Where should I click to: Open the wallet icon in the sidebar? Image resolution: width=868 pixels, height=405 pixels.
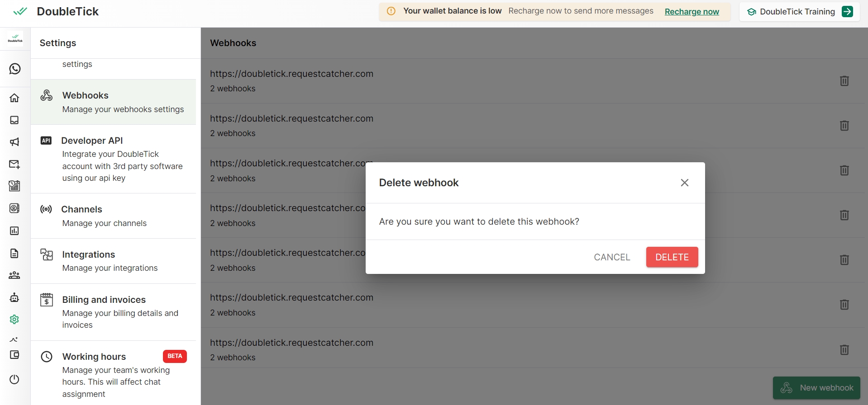[14, 355]
